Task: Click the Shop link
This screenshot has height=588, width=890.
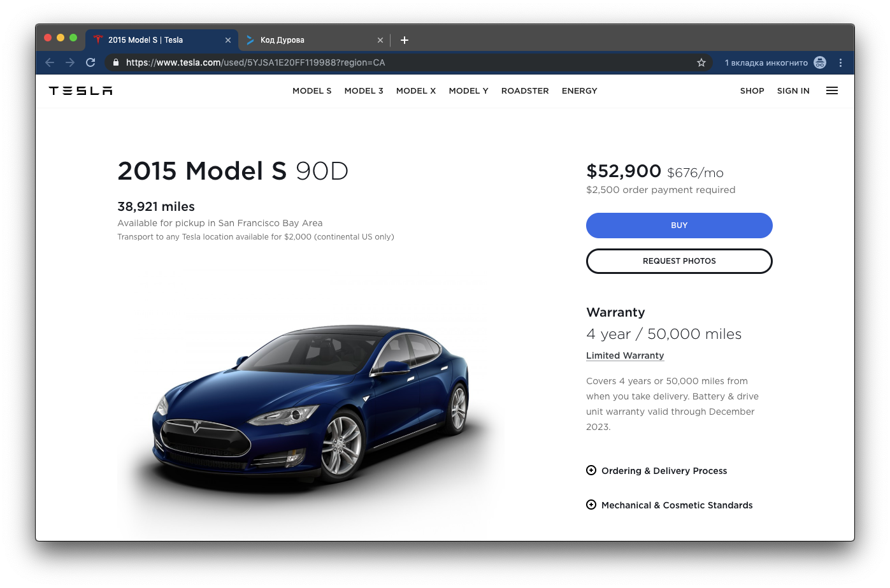Action: click(x=752, y=90)
